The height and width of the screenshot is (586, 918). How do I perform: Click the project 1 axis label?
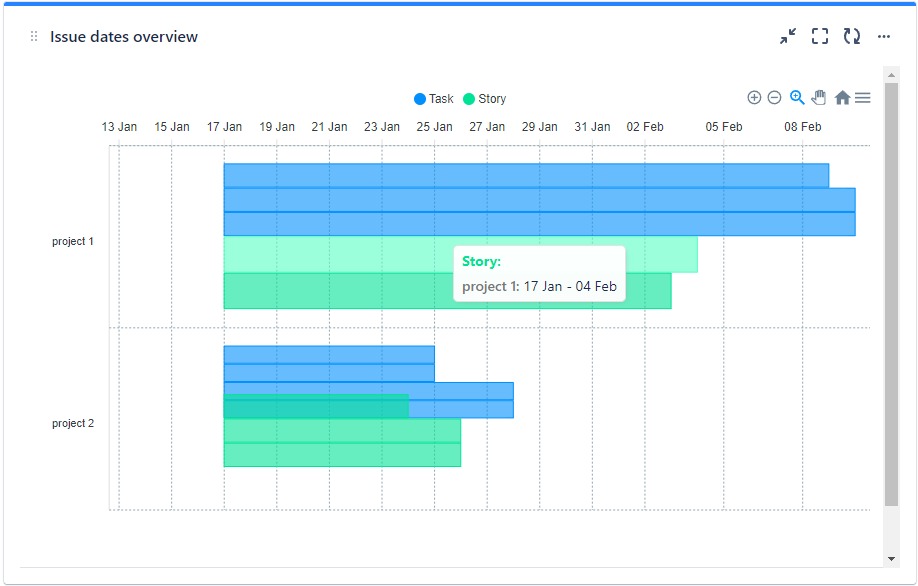73,241
